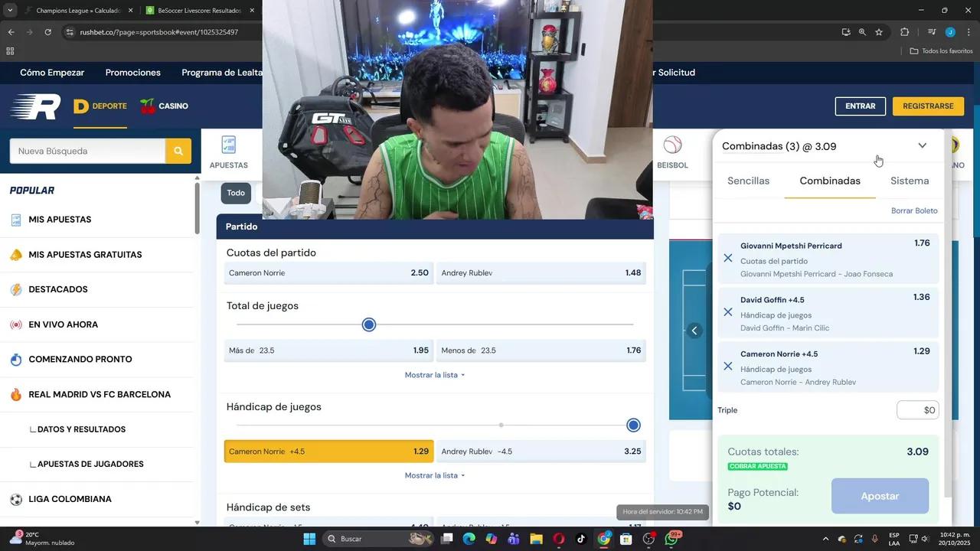Viewport: 980px width, 551px height.
Task: Switch to the Sencillas tab
Action: tap(748, 181)
